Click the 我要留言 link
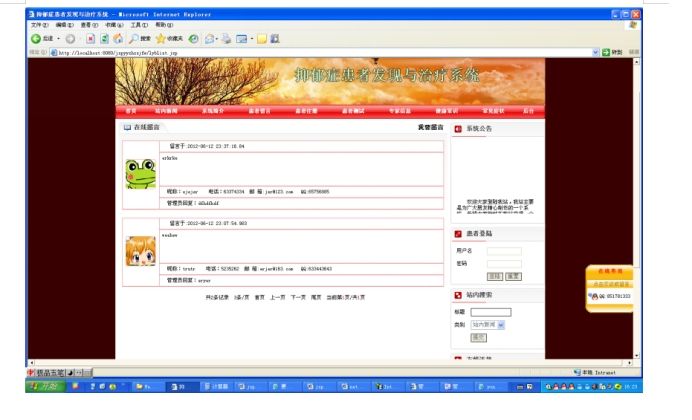This screenshot has width=692, height=420. click(431, 128)
